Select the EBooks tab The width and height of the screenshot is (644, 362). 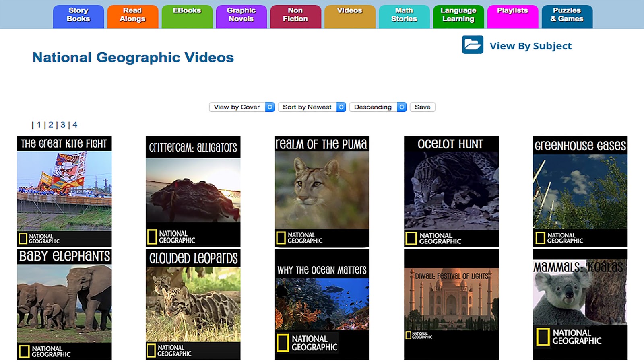pos(187,16)
